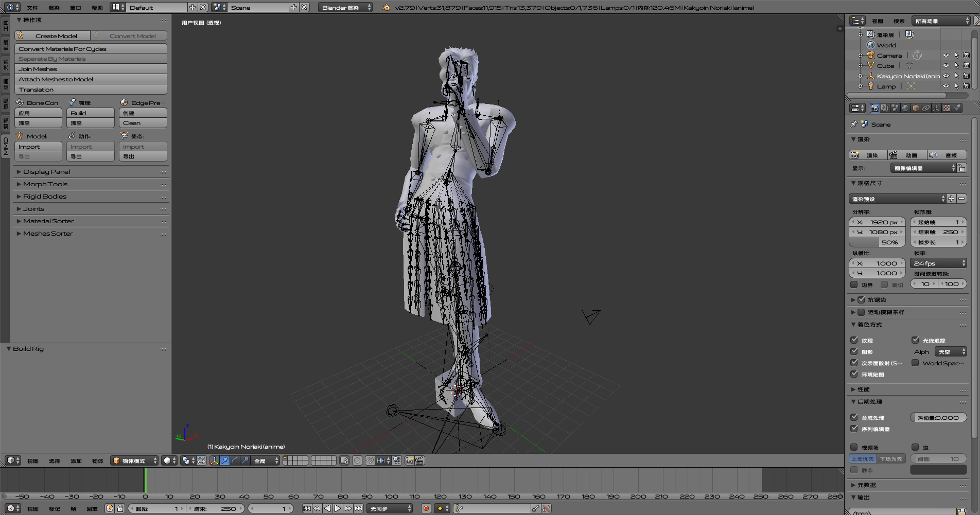
Task: Open the Constraints properties tab (chain icon)
Action: [926, 108]
